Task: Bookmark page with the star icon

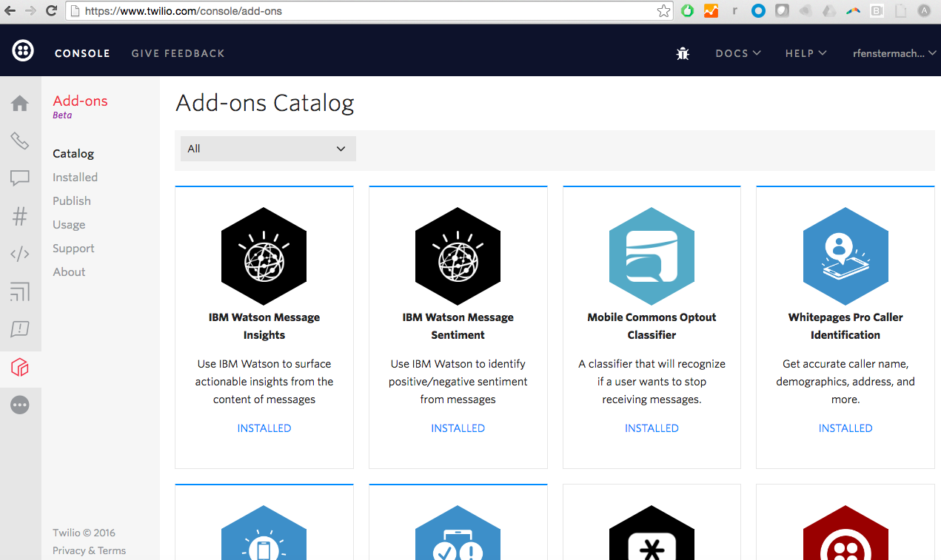Action: (664, 11)
